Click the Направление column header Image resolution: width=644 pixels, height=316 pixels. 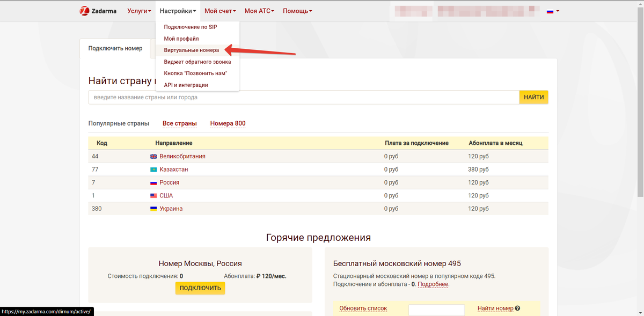click(174, 143)
